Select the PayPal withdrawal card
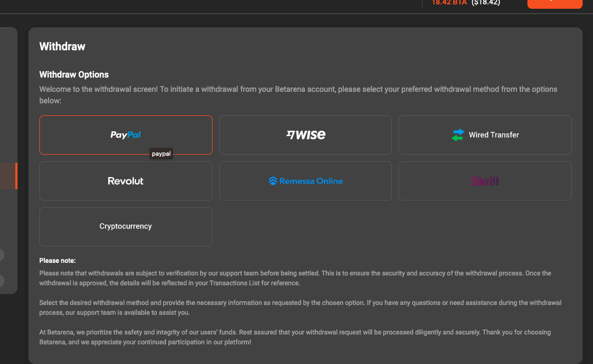This screenshot has height=364, width=593. 126,134
